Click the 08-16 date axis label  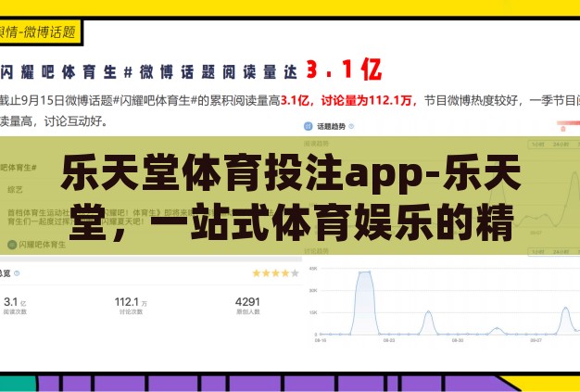click(321, 340)
